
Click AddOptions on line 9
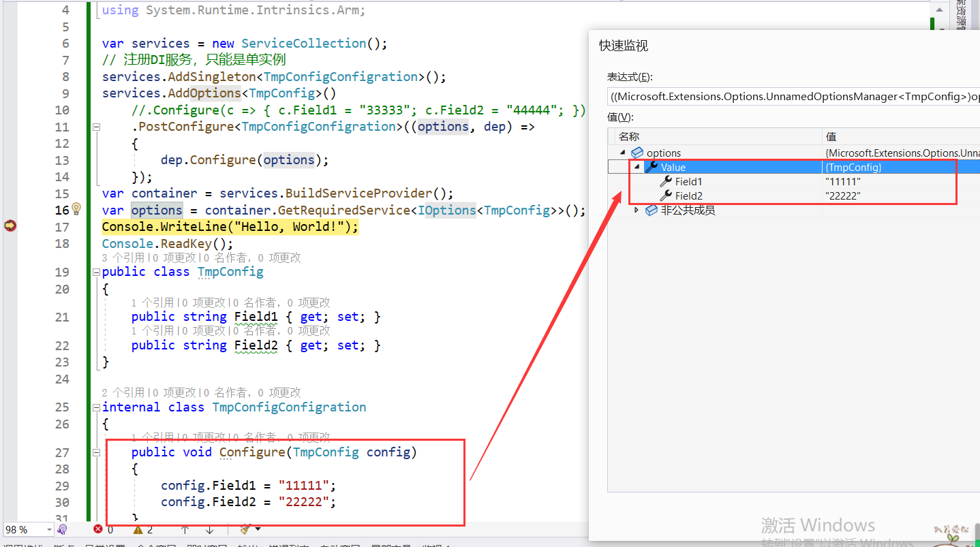click(x=205, y=93)
